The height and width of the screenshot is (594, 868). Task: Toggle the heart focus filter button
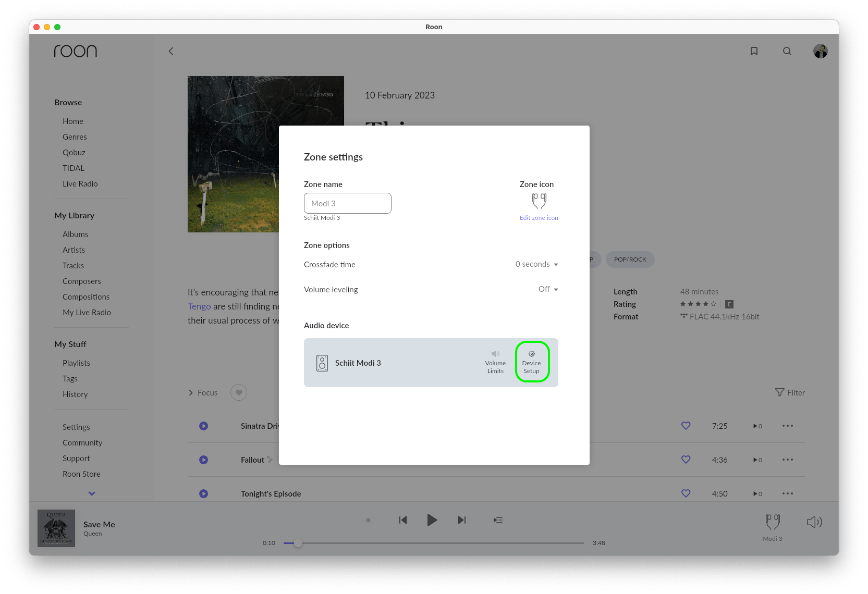click(239, 392)
